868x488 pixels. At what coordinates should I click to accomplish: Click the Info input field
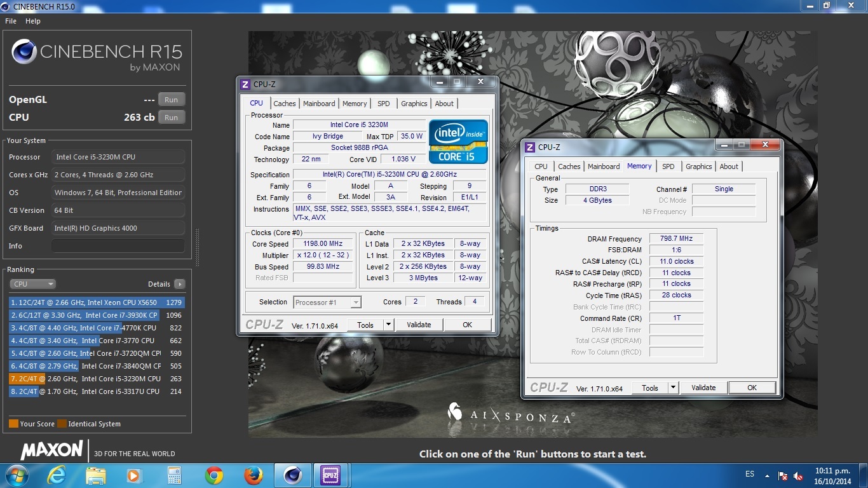(118, 246)
